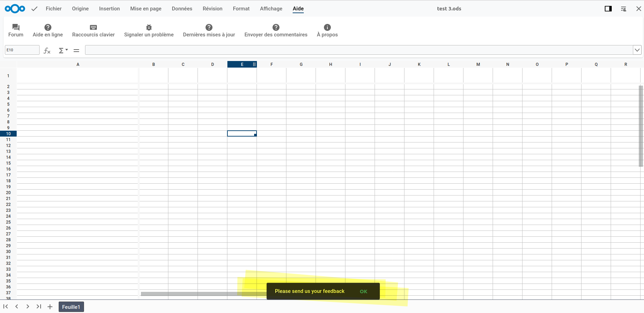Open the Function Wizard fx icon
This screenshot has height=313, width=644.
point(47,51)
